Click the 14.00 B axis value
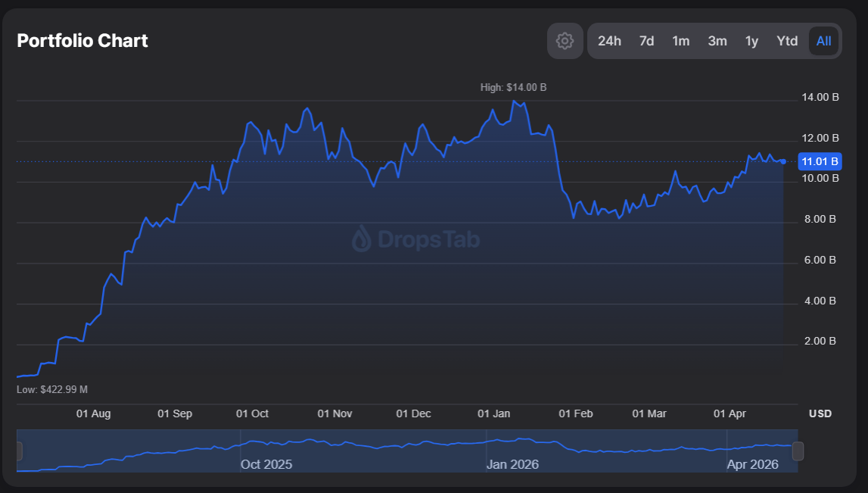Image resolution: width=868 pixels, height=493 pixels. pos(818,97)
